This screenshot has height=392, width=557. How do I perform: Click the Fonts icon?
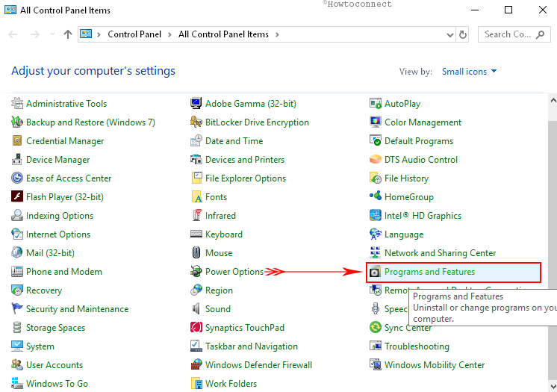click(196, 196)
